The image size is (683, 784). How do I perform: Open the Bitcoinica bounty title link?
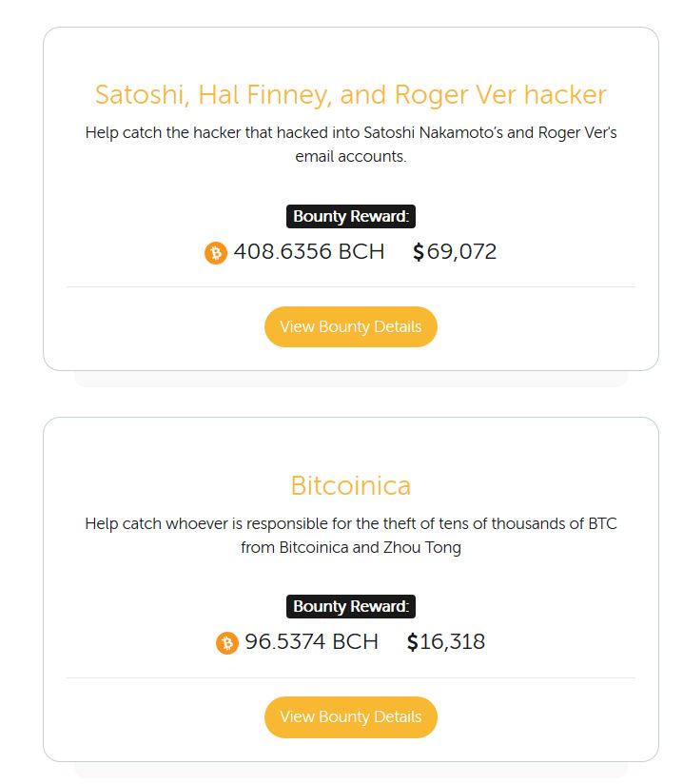pos(350,485)
